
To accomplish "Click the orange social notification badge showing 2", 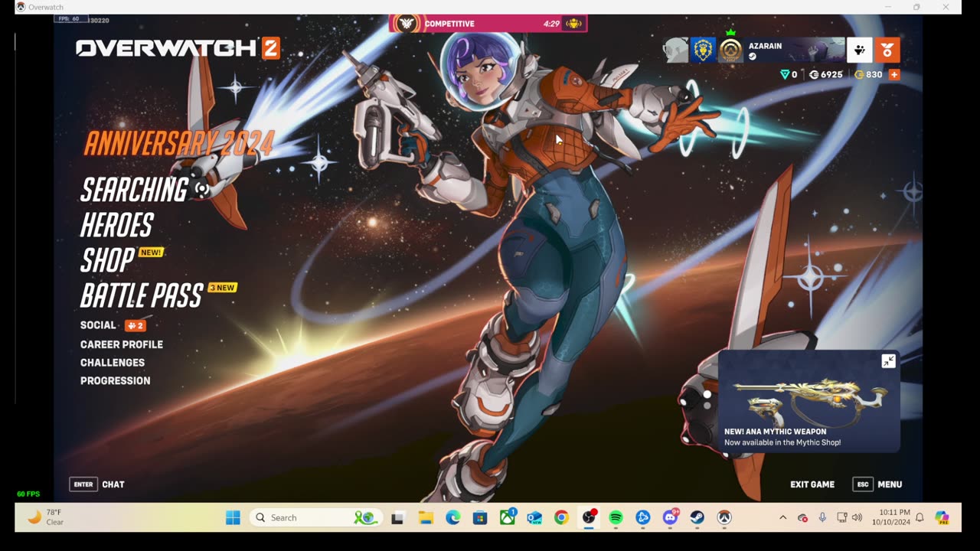I will pos(135,325).
